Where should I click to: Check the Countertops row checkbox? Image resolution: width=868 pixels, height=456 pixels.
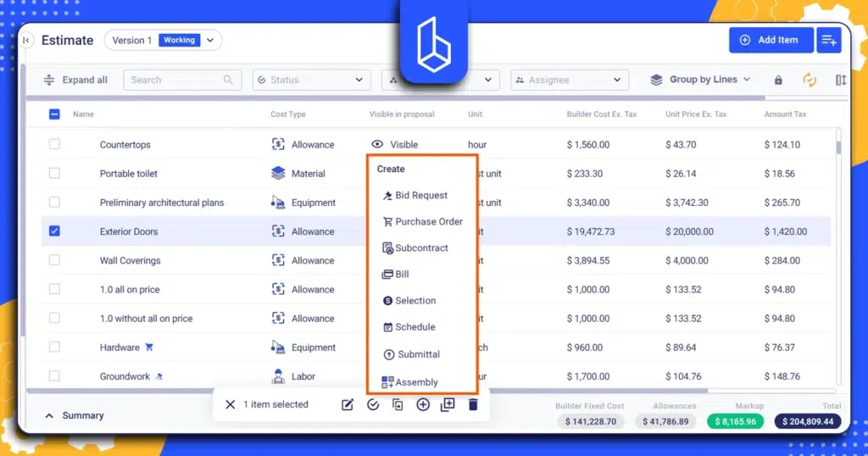click(54, 144)
